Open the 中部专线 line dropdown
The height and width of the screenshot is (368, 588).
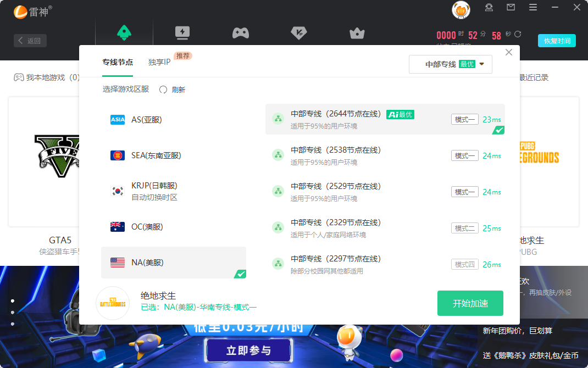point(451,64)
